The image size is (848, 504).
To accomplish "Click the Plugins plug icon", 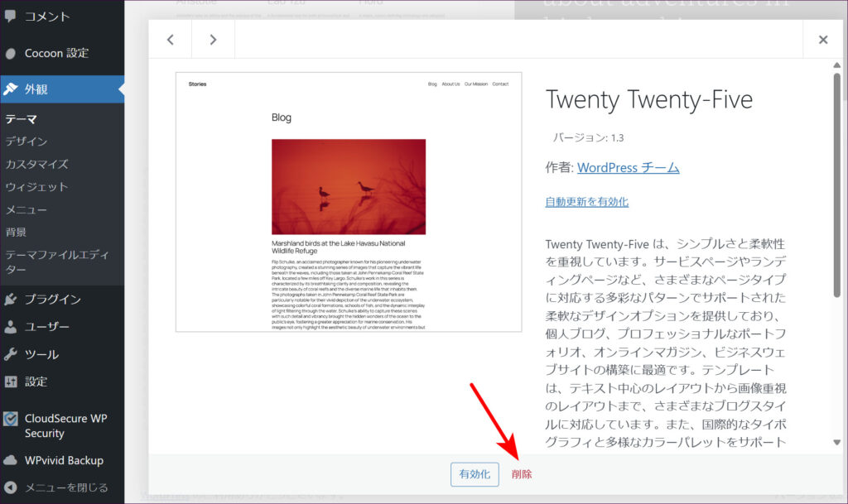I will 11,300.
